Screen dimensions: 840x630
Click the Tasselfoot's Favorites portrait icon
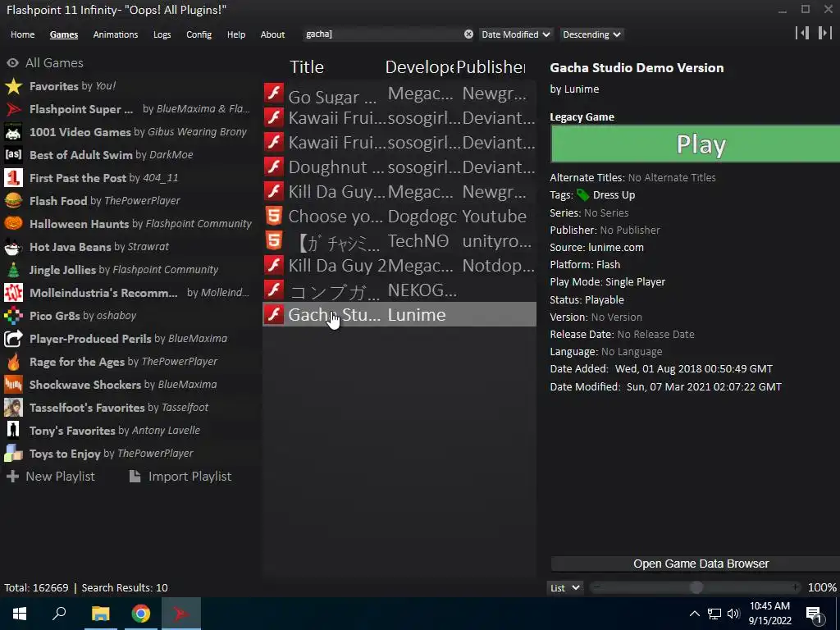[13, 408]
